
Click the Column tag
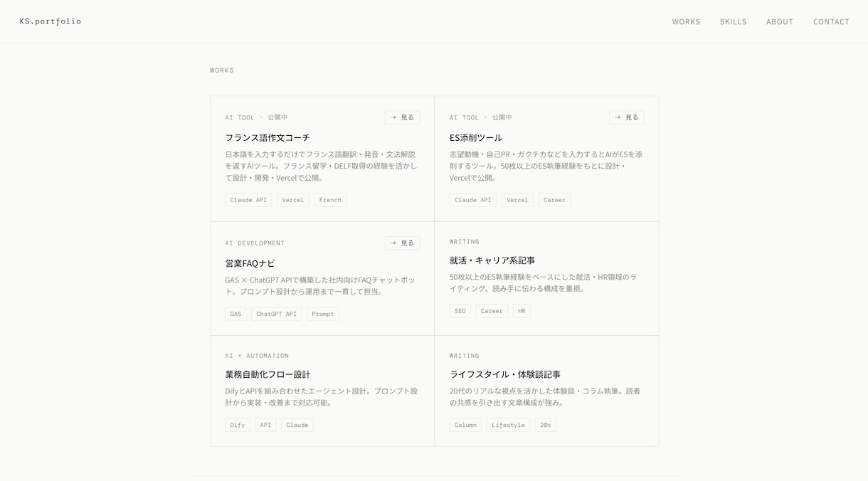(x=465, y=425)
